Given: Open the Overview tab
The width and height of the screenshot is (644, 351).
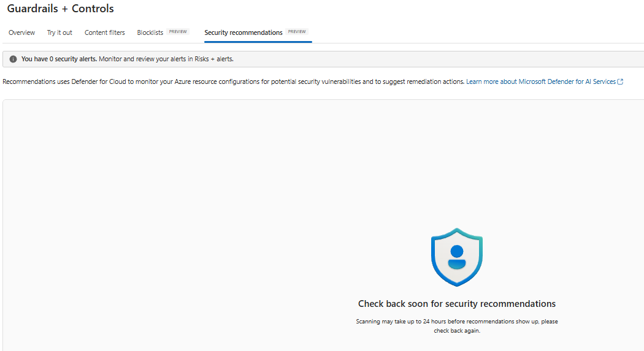Looking at the screenshot, I should pyautogui.click(x=21, y=32).
